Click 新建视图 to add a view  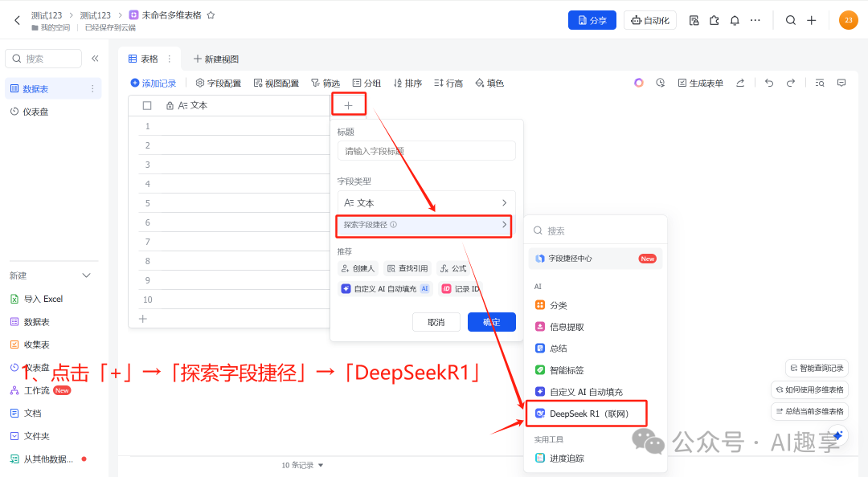[216, 59]
